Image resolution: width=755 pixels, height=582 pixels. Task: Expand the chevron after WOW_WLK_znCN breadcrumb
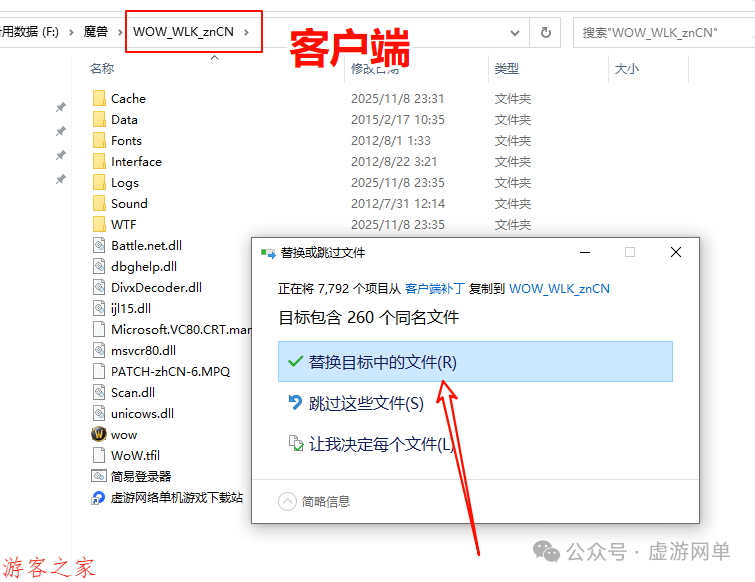(x=246, y=32)
